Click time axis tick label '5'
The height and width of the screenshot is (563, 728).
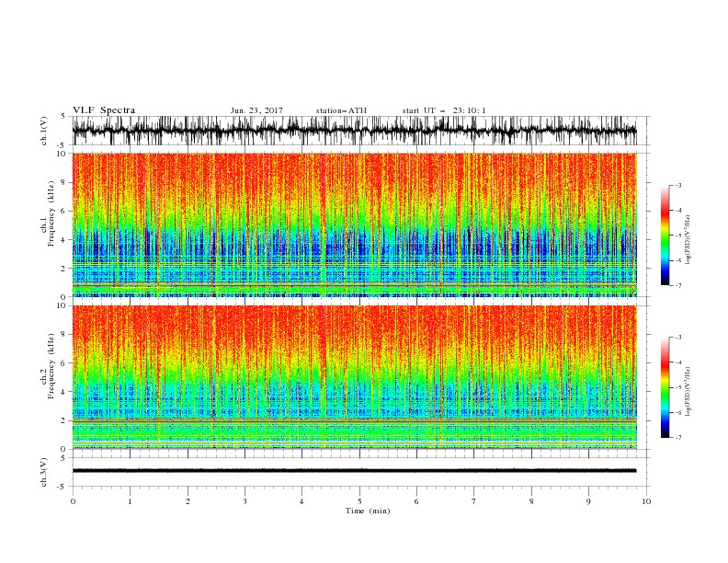coord(359,501)
